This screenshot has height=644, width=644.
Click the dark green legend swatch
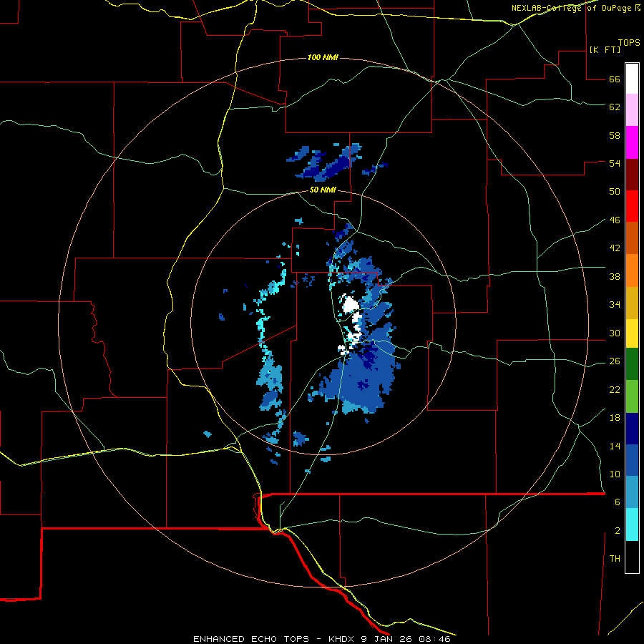[x=632, y=364]
